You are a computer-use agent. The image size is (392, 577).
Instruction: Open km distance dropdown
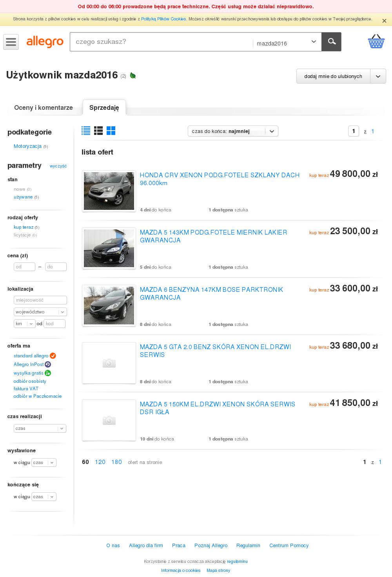point(25,324)
